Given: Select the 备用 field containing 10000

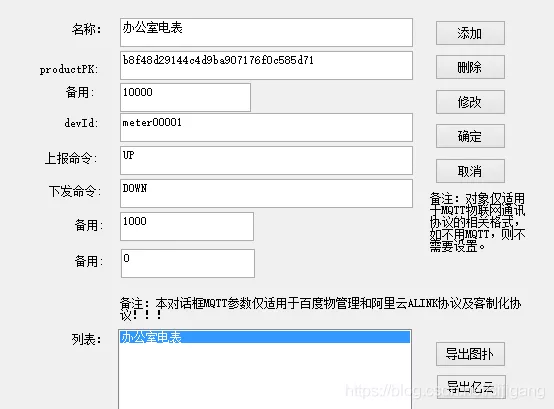Looking at the screenshot, I should click(185, 97).
